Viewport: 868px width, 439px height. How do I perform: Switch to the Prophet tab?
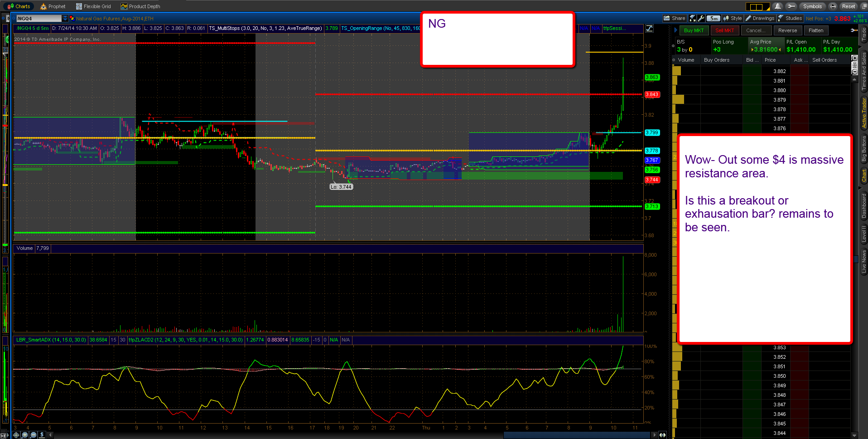[x=53, y=6]
